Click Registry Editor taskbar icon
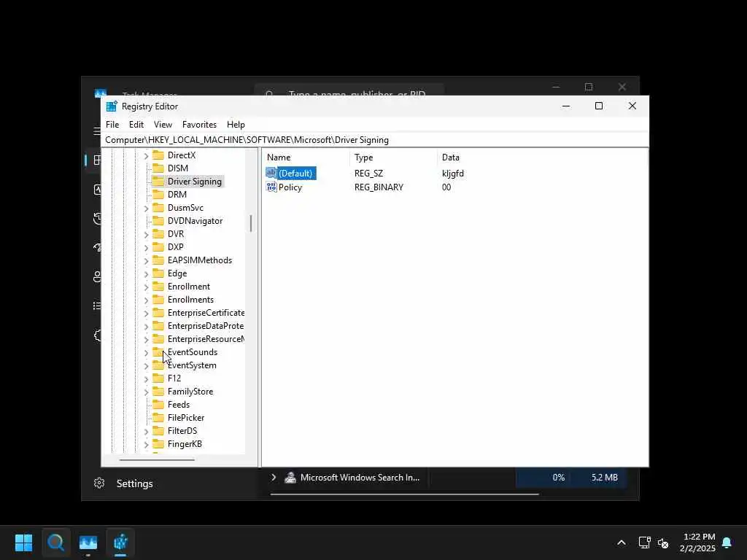 [120, 542]
